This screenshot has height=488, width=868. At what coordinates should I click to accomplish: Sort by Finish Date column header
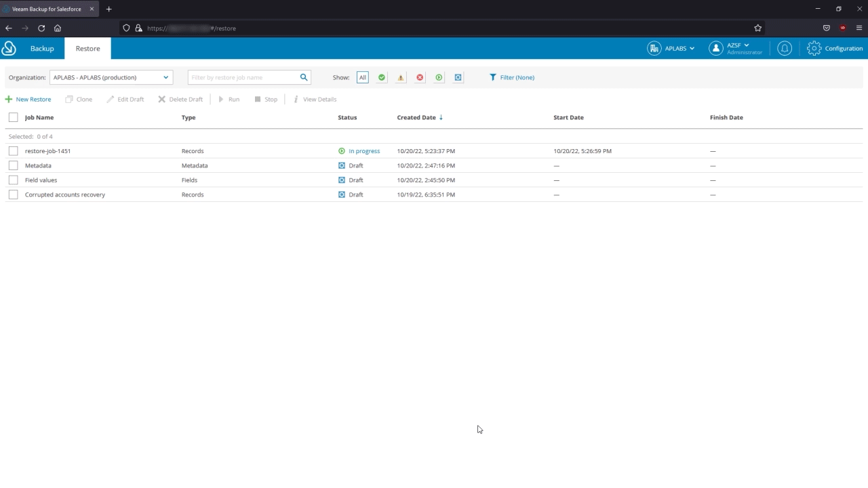(726, 117)
